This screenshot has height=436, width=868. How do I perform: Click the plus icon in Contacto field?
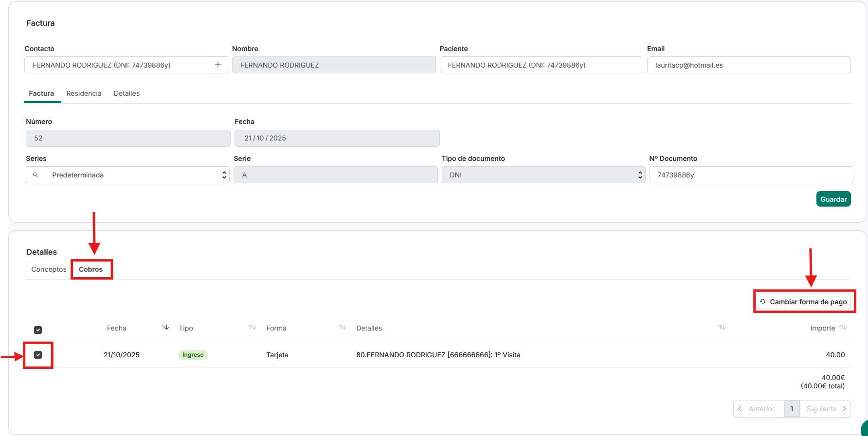(218, 65)
